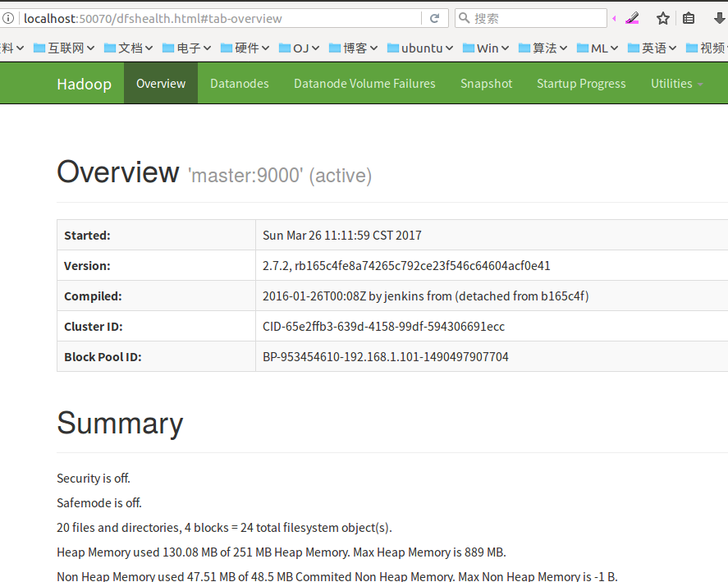Open the 博客 bookmark folder
Viewport: 728px width, 582px height.
[x=353, y=48]
